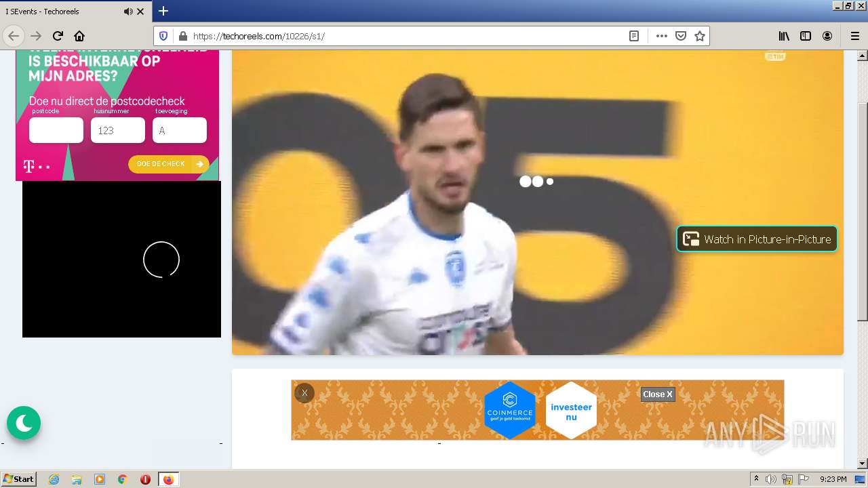Click the huisnummer field showing 123

tap(118, 130)
